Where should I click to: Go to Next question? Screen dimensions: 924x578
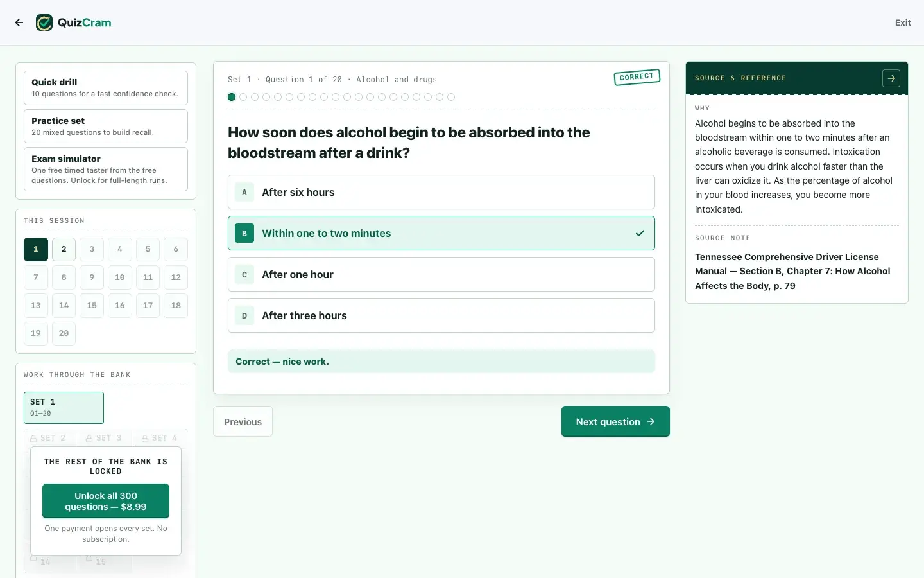pos(615,421)
